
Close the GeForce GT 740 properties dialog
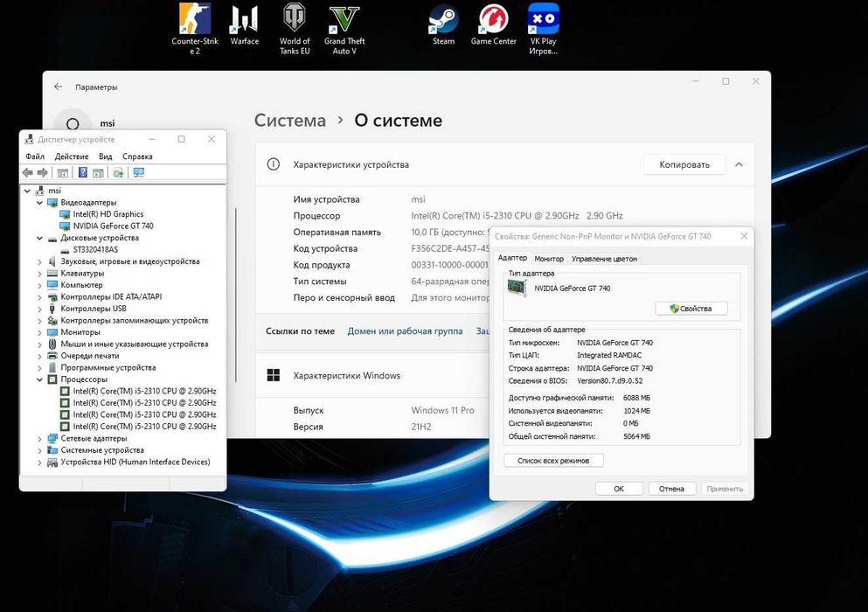[x=744, y=236]
